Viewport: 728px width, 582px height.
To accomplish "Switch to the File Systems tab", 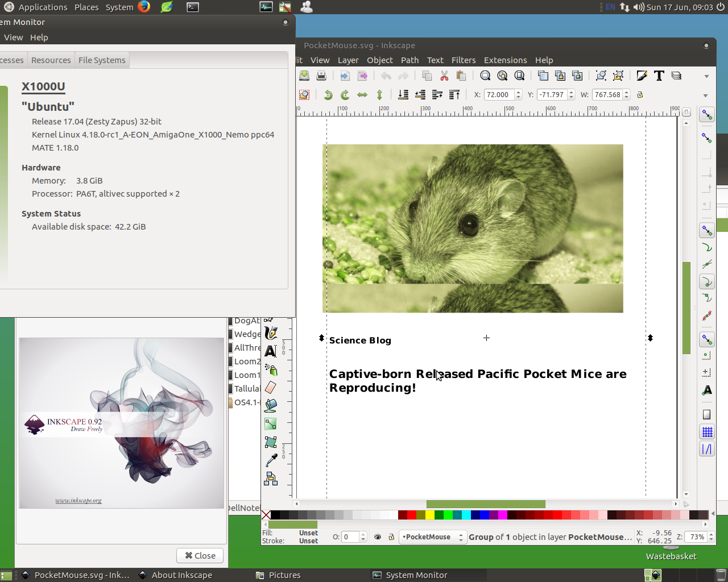I will (x=102, y=60).
